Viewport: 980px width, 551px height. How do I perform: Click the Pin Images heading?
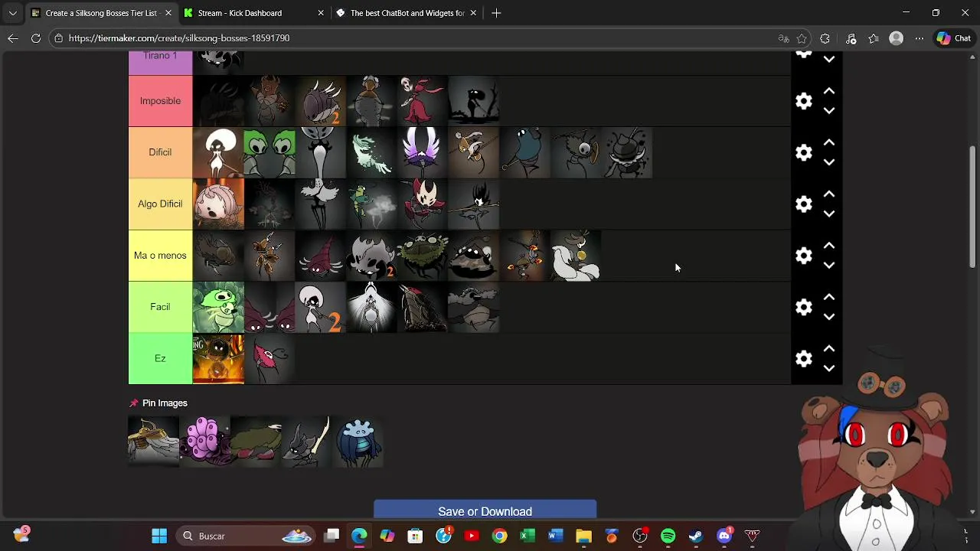tap(165, 403)
